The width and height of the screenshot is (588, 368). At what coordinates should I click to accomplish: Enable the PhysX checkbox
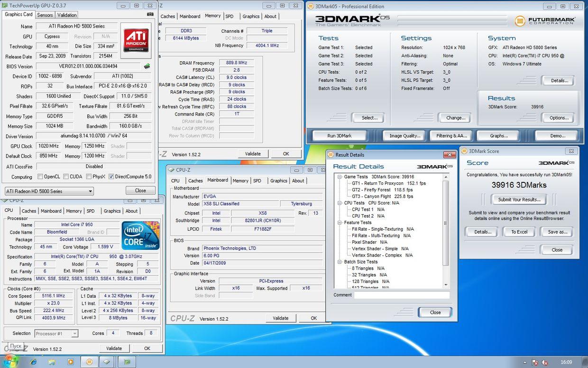click(89, 177)
